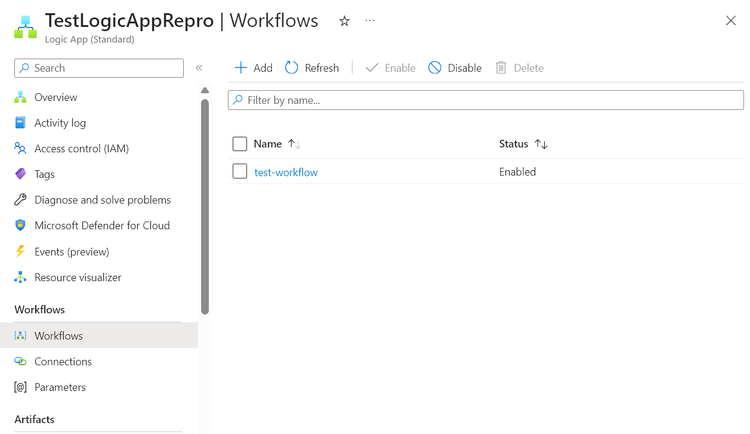Check the test-workflow row checkbox
The width and height of the screenshot is (750, 434).
[240, 172]
